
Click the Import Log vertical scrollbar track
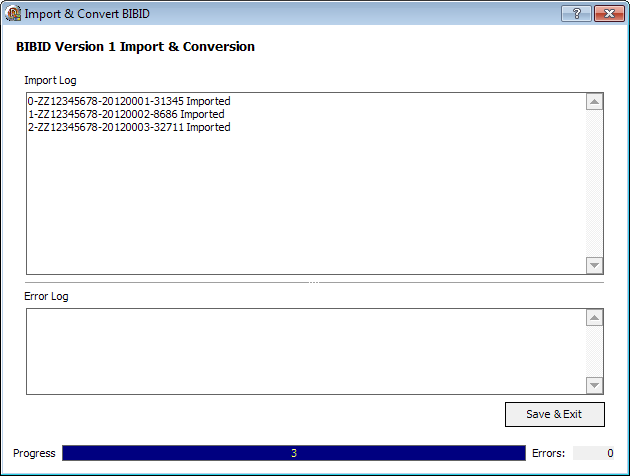click(x=595, y=183)
